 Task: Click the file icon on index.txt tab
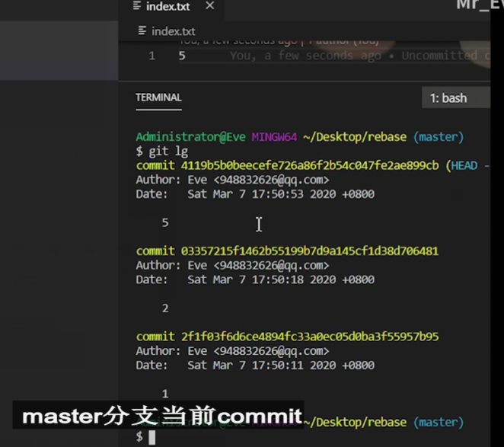pos(137,6)
